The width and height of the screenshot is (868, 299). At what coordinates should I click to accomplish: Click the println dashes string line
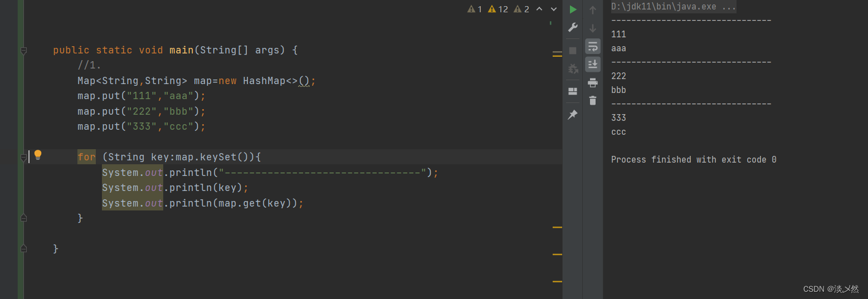270,173
